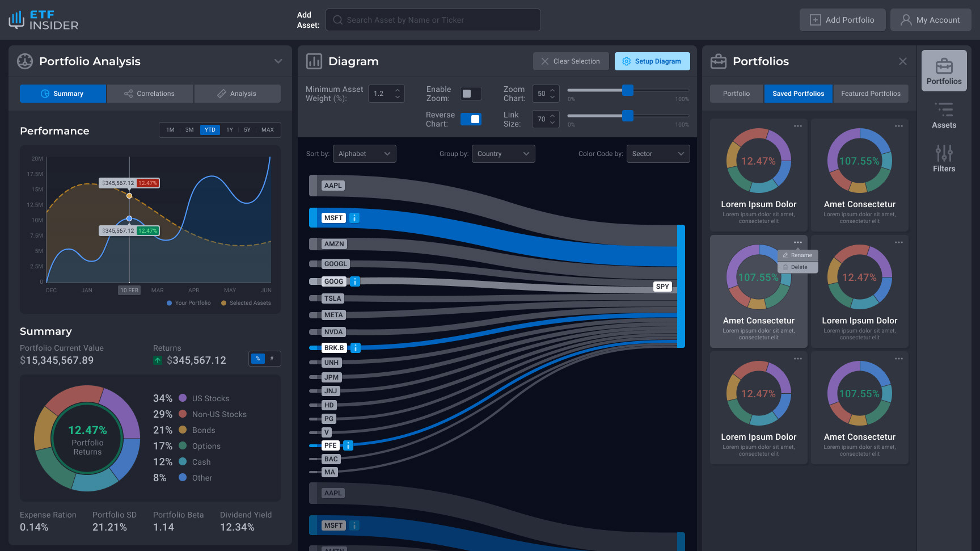Screen dimensions: 980x551
Task: Click the Portfolios briefcase header icon
Action: tap(719, 61)
